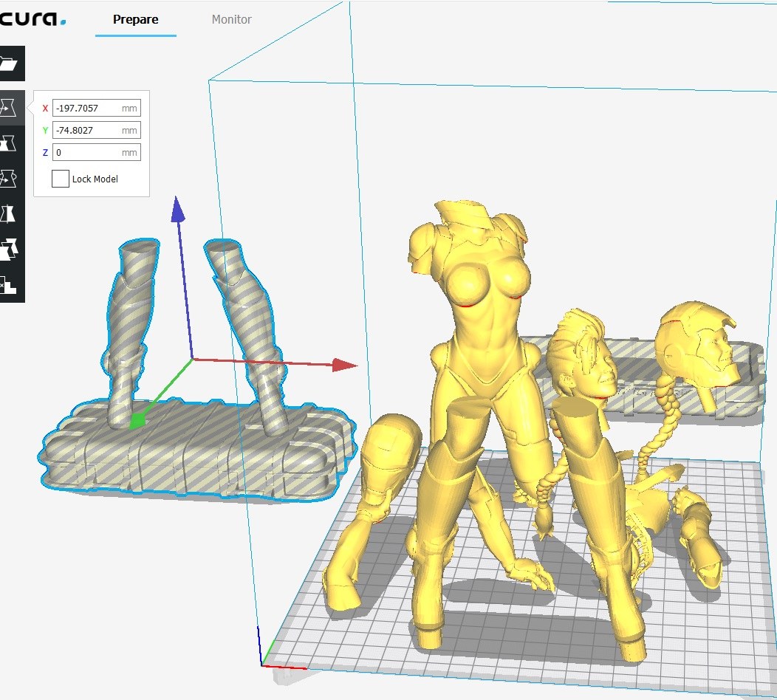Select the Per Model Settings tool
777x700 pixels.
(10, 250)
